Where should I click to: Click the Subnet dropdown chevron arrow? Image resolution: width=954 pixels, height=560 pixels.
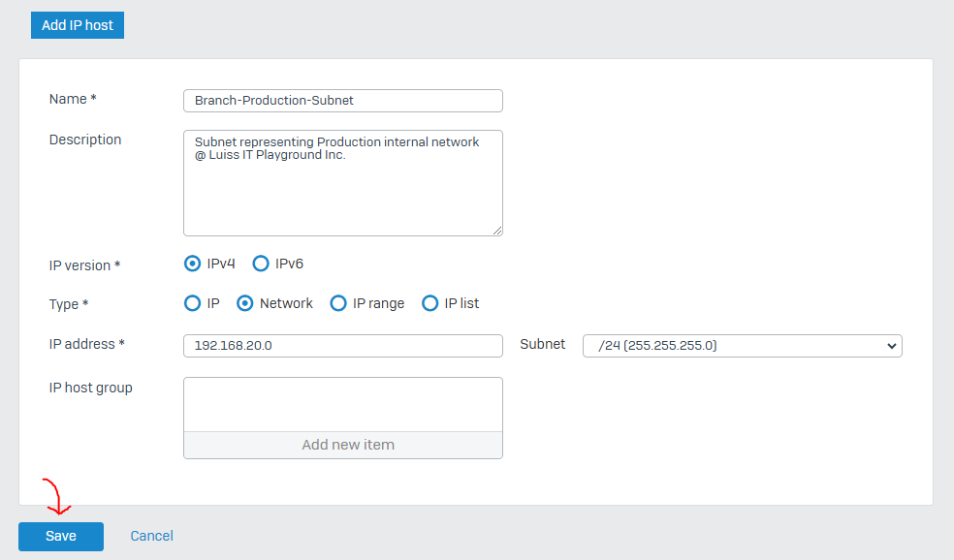pos(891,346)
